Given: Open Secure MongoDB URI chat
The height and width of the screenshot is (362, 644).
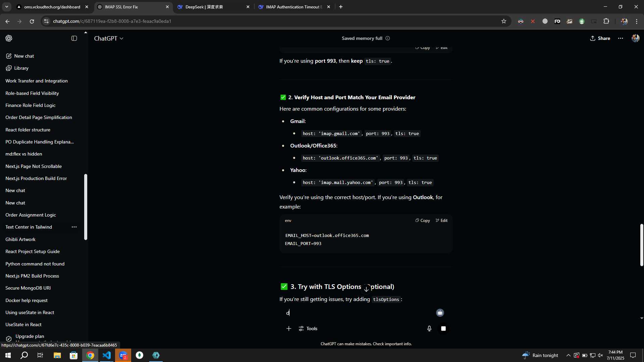Looking at the screenshot, I should click(28, 288).
